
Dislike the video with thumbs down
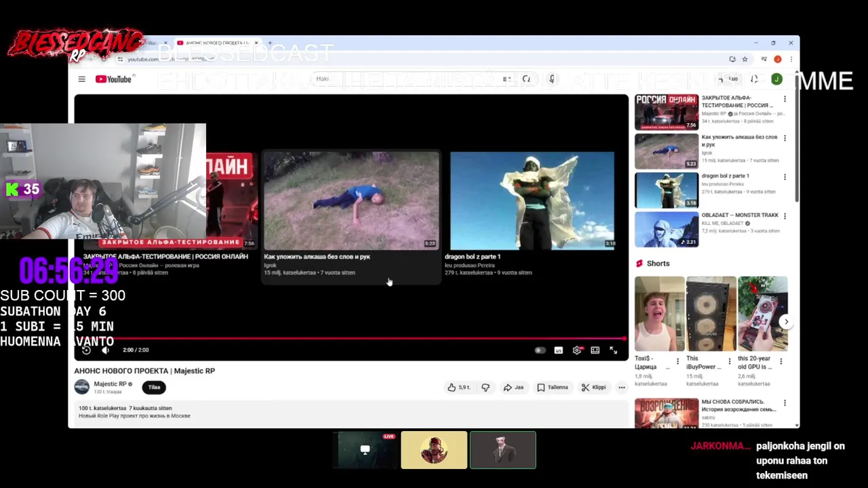tap(486, 388)
